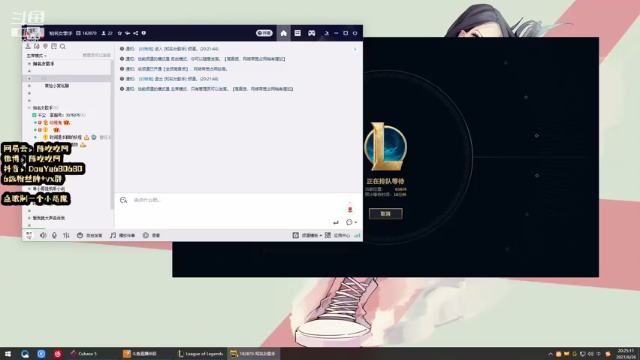Screen dimensions: 640x360
Task: Click the download icon above the channel list
Action: tap(28, 46)
